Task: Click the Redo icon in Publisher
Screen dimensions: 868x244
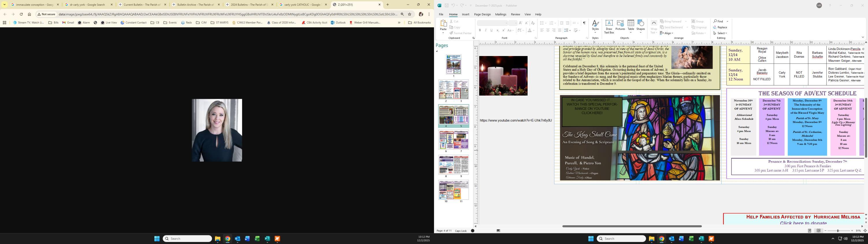Action: point(462,5)
